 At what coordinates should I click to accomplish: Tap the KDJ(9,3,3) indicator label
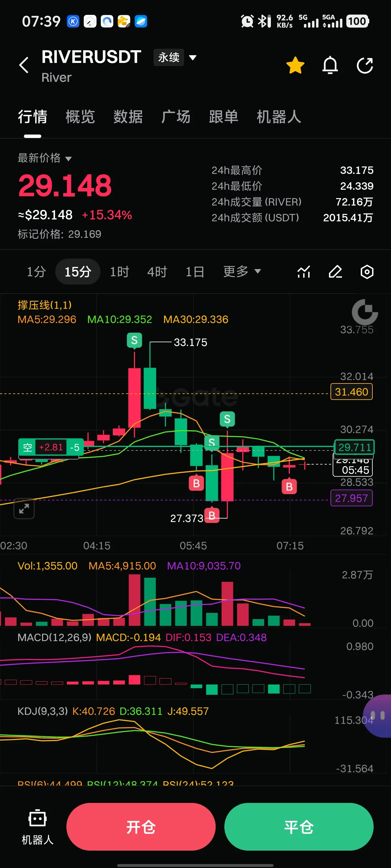pos(43,711)
